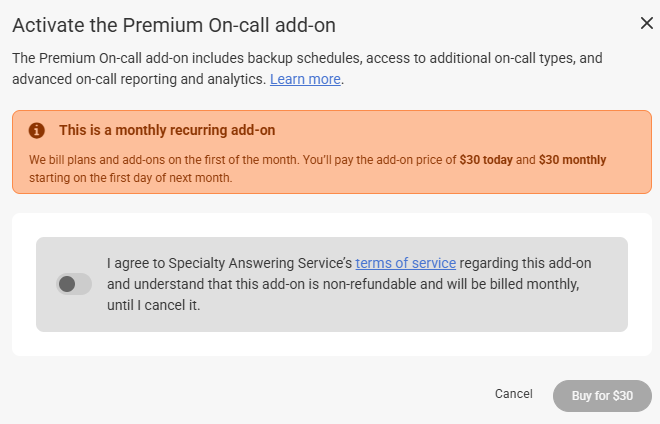The height and width of the screenshot is (424, 660).
Task: Click the "until I cancel it." text line
Action: coord(154,305)
